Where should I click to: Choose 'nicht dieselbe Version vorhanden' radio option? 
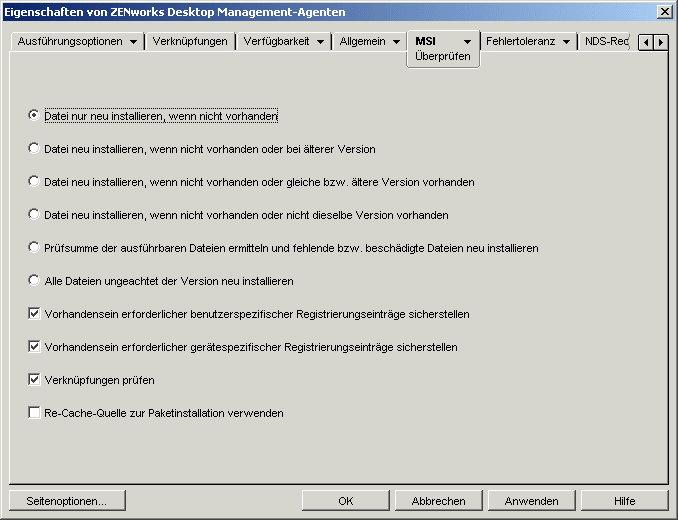(x=34, y=214)
